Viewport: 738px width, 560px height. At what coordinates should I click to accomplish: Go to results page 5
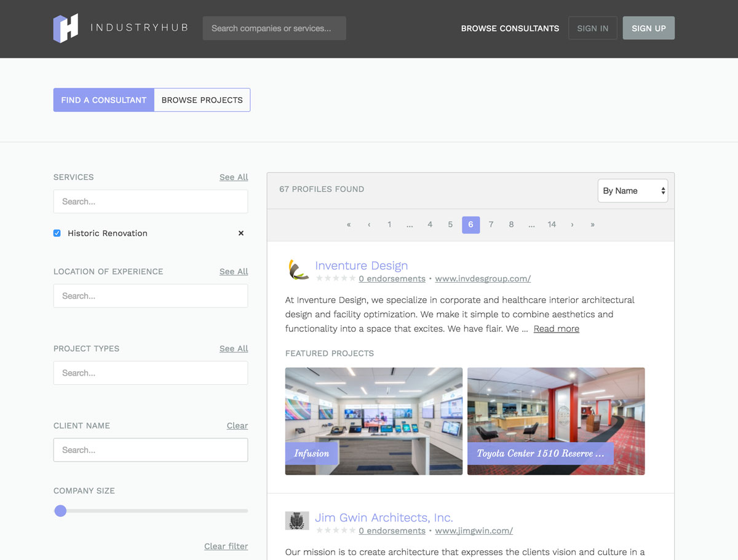coord(450,224)
